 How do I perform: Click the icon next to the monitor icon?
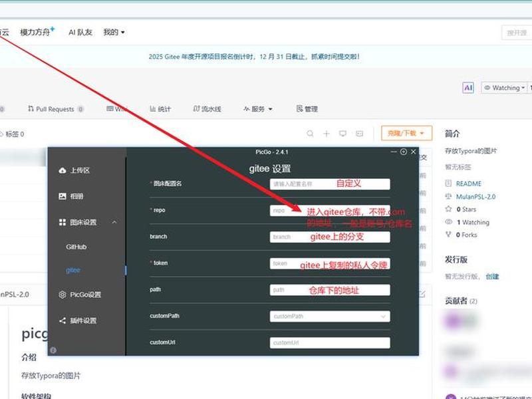tap(359, 134)
